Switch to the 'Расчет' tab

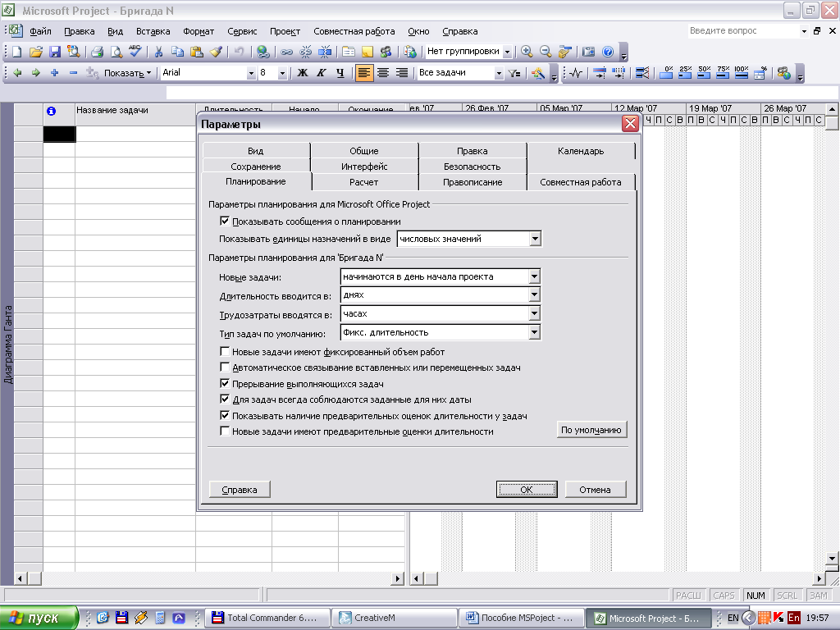(363, 182)
